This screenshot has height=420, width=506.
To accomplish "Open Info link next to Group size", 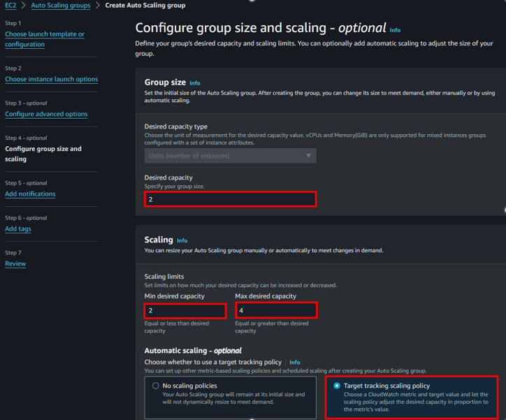I will click(194, 83).
